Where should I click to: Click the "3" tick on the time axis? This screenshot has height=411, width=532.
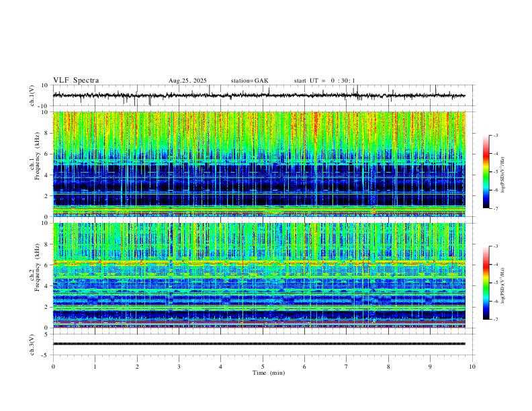click(179, 367)
